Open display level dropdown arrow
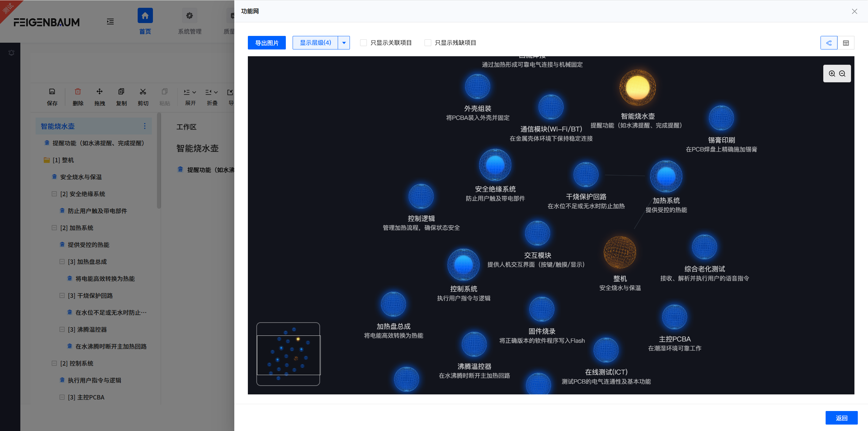 point(344,43)
